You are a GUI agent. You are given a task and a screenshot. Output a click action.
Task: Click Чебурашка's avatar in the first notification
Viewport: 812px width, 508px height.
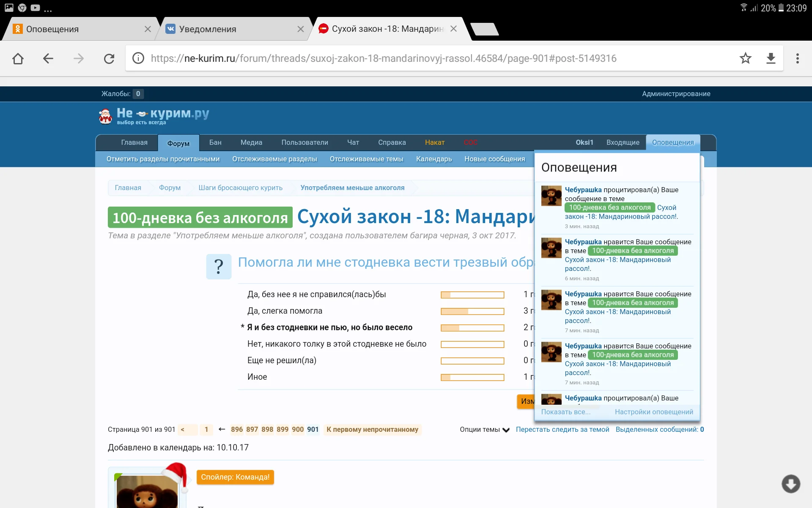[551, 196]
